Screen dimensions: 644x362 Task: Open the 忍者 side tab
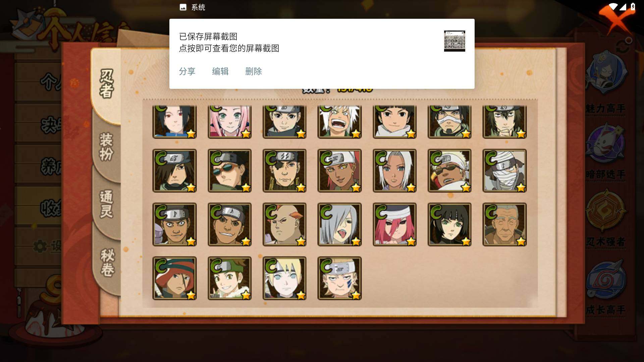click(x=107, y=84)
